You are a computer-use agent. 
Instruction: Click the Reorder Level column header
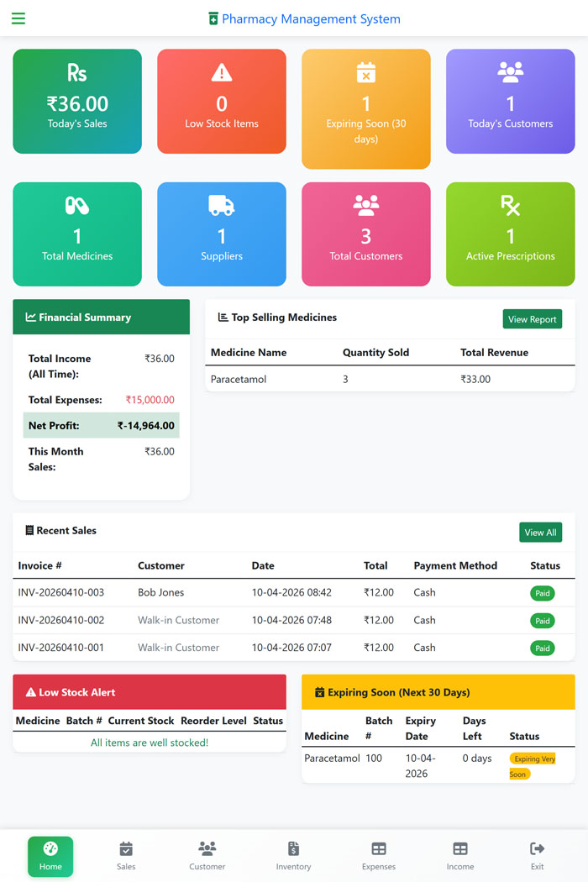point(214,721)
